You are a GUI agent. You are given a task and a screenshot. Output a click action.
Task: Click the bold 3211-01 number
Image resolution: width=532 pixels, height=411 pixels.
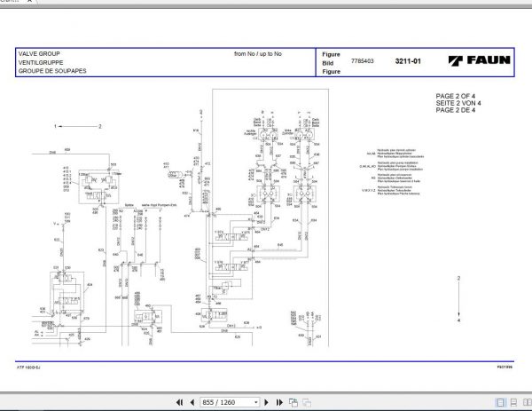408,61
